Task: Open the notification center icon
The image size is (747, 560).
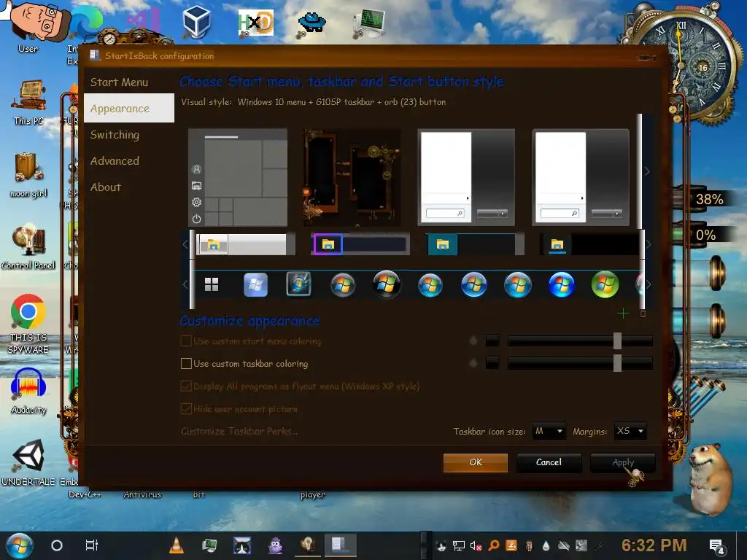Action: [x=716, y=546]
